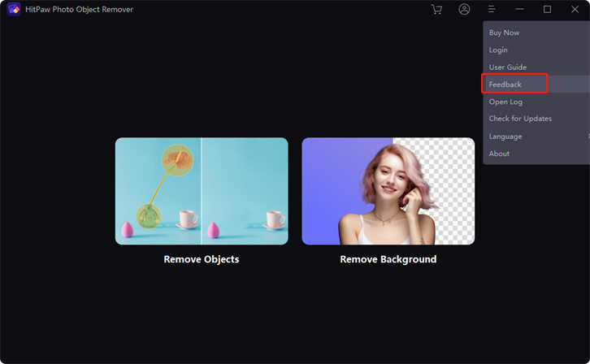Viewport: 590px width, 364px height.
Task: Click the HitPaw app logo icon
Action: pos(14,10)
